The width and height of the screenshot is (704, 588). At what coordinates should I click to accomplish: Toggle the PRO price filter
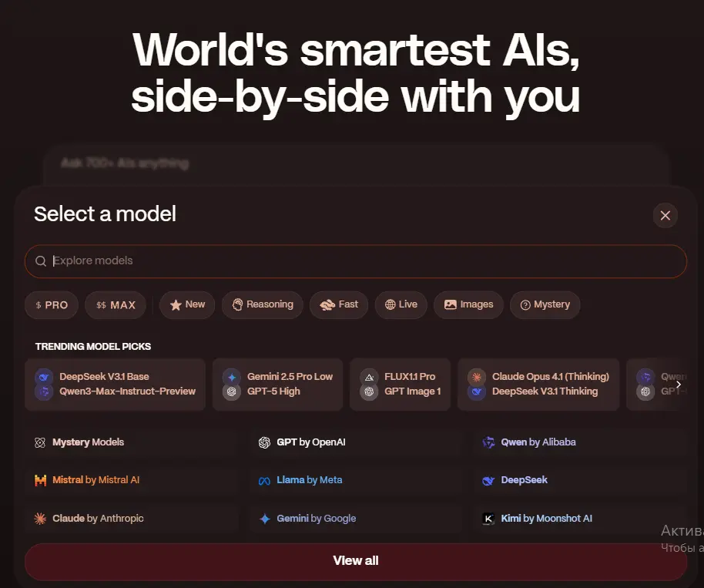coord(52,305)
